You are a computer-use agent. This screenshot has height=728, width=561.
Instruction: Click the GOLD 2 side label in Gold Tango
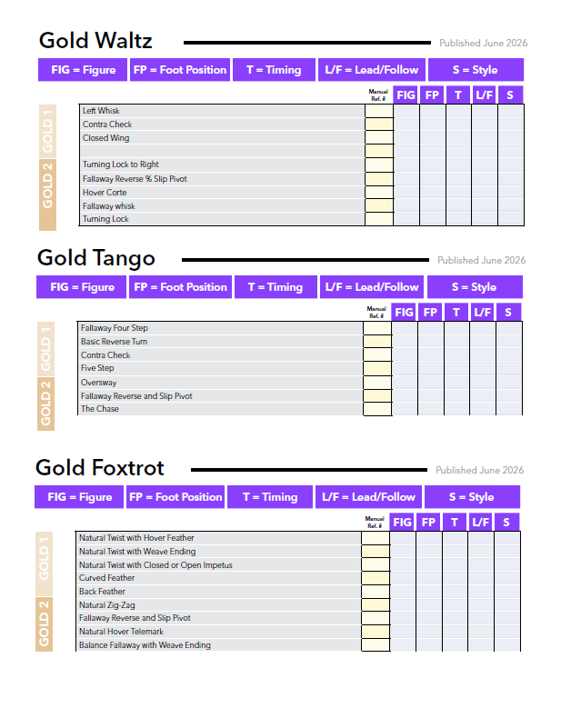[45, 404]
